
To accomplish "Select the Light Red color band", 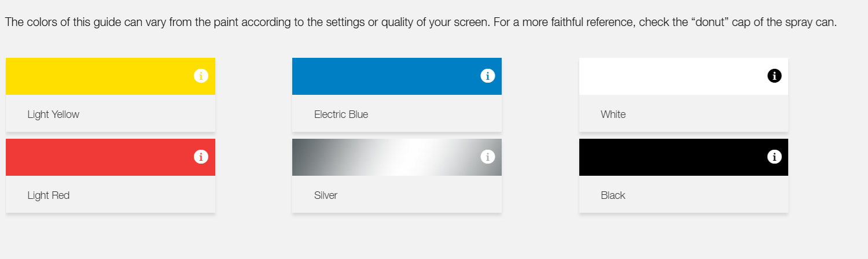I will (98, 157).
